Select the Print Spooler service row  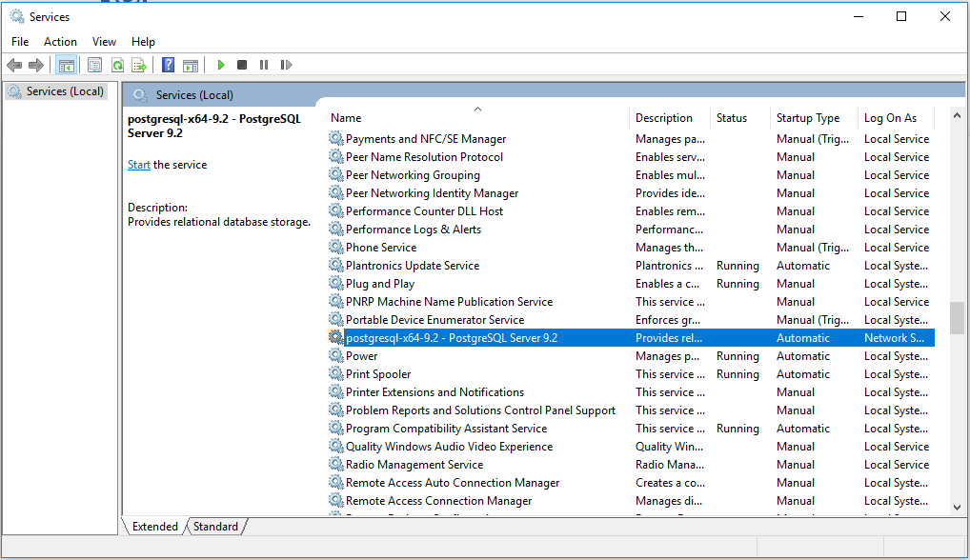(378, 374)
